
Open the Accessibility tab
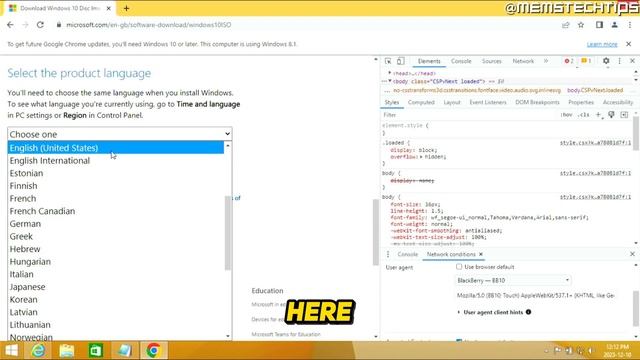618,102
